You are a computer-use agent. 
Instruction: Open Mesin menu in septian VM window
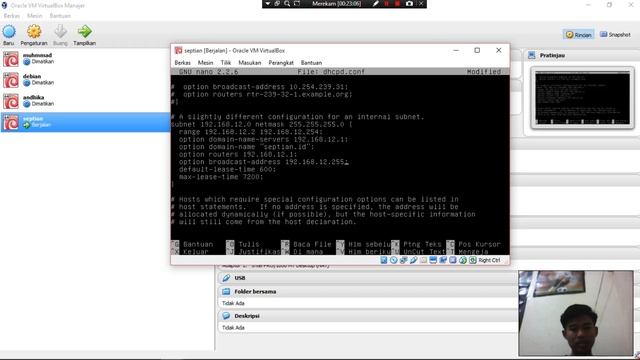click(205, 62)
